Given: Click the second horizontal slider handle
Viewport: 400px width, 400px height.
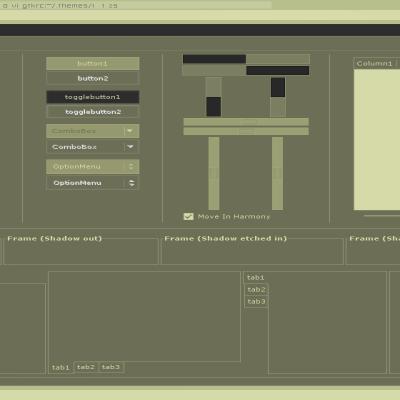Looking at the screenshot, I should pos(246,131).
